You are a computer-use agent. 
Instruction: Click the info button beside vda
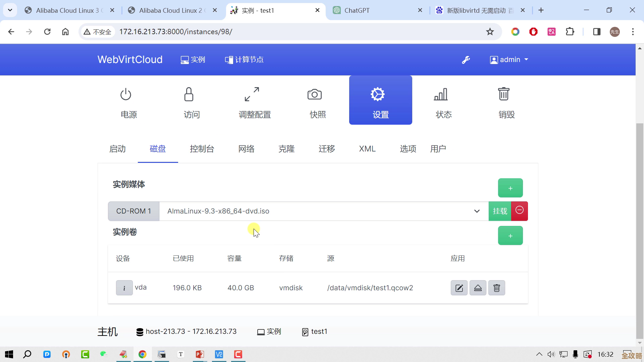(x=124, y=288)
